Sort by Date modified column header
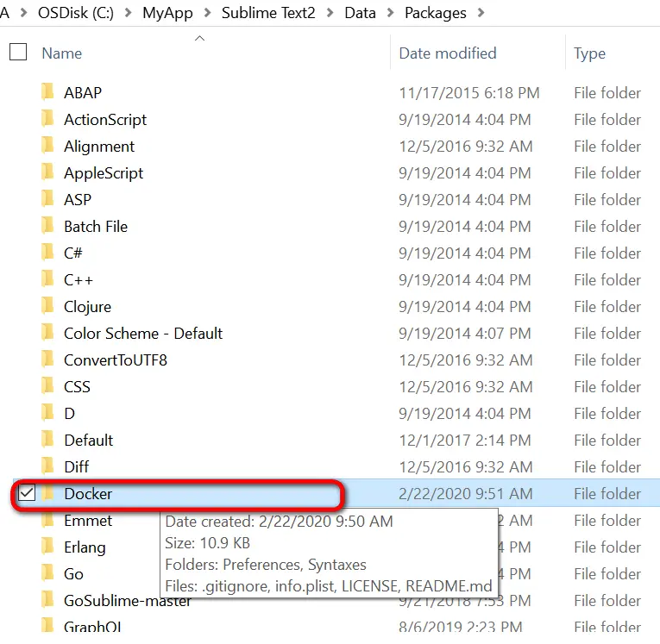 point(448,53)
